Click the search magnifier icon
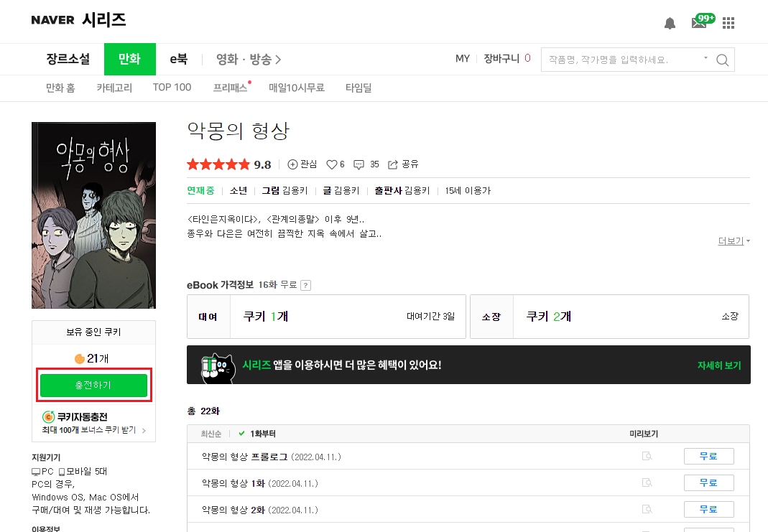 point(722,60)
